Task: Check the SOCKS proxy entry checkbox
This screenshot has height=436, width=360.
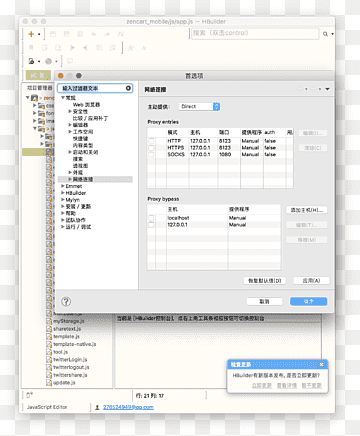Action: pyautogui.click(x=151, y=154)
